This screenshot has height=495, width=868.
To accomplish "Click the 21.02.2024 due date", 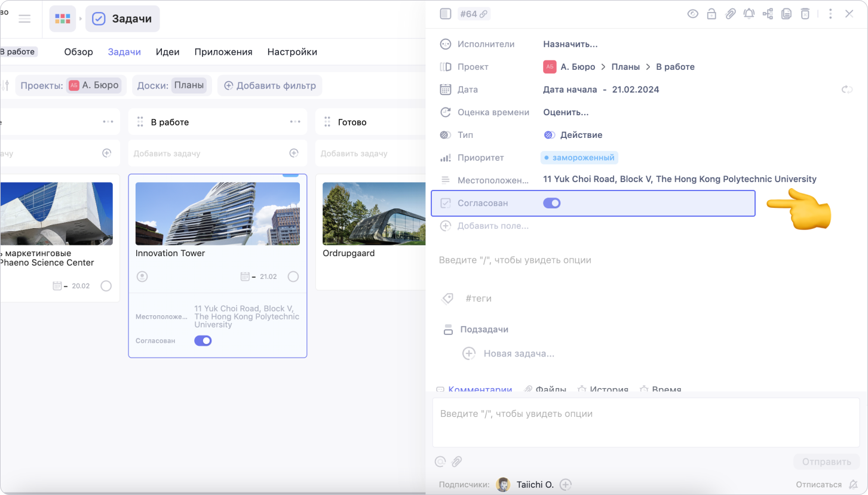I will click(636, 90).
